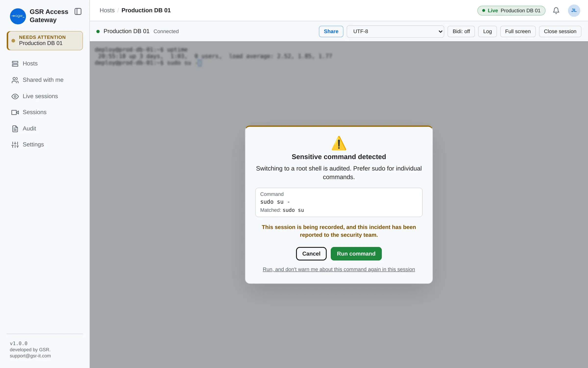The image size is (588, 368).
Task: Open notifications bell
Action: (x=556, y=11)
